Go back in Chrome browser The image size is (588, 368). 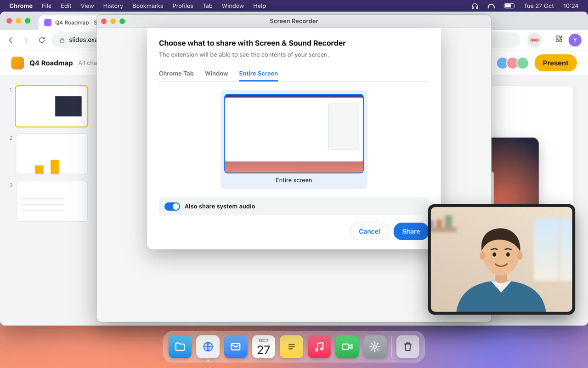(x=11, y=40)
